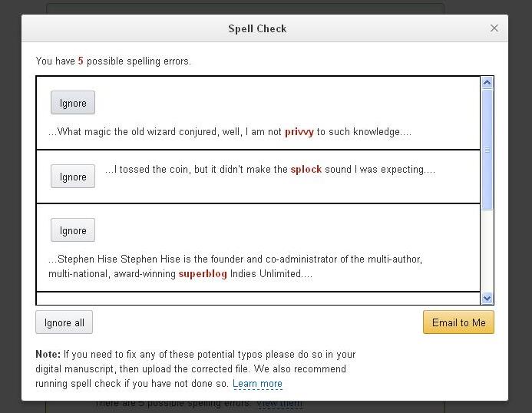The height and width of the screenshot is (413, 532).
Task: Click the bold "Note:" label
Action: point(48,355)
